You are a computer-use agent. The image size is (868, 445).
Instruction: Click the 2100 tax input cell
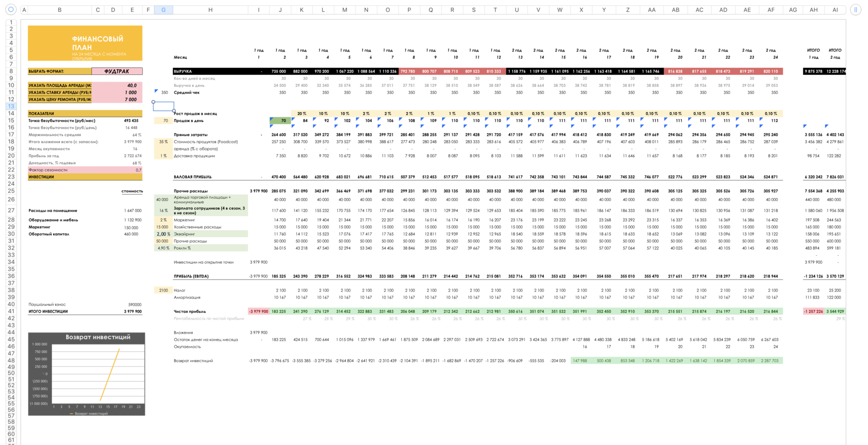(x=163, y=290)
